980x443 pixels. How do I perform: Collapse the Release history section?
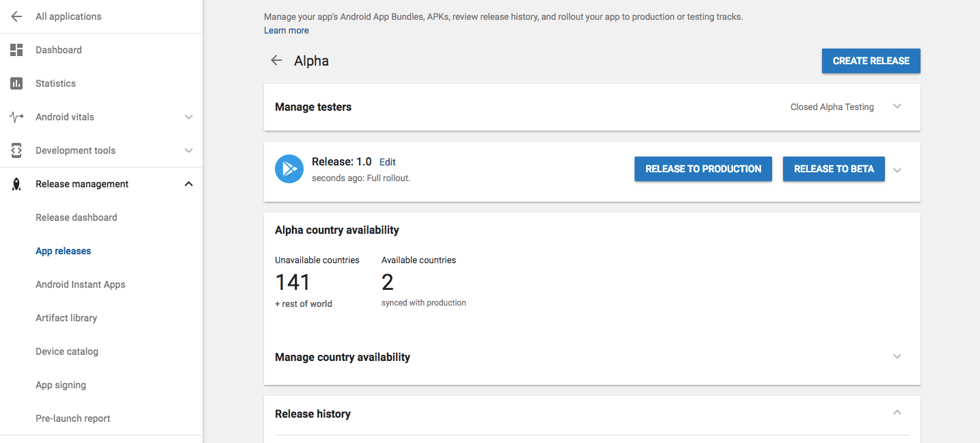897,412
